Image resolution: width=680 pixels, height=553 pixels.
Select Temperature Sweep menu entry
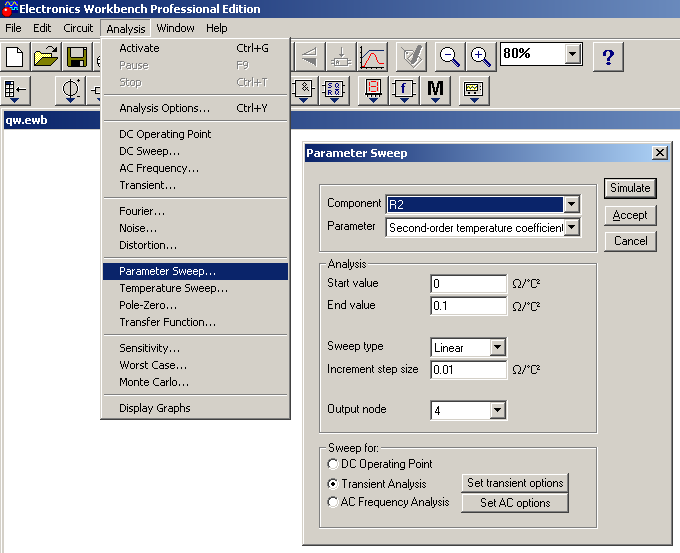(x=196, y=288)
